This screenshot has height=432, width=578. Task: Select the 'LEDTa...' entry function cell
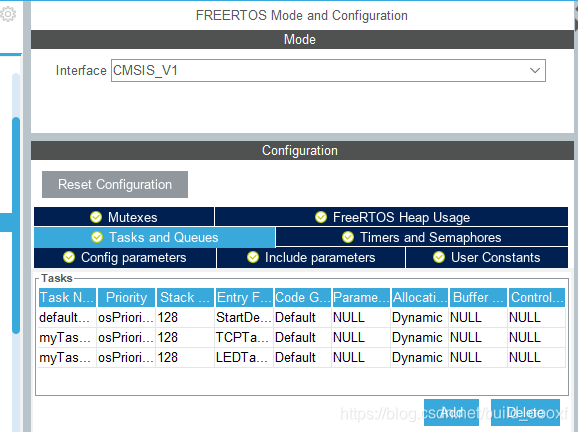click(244, 357)
